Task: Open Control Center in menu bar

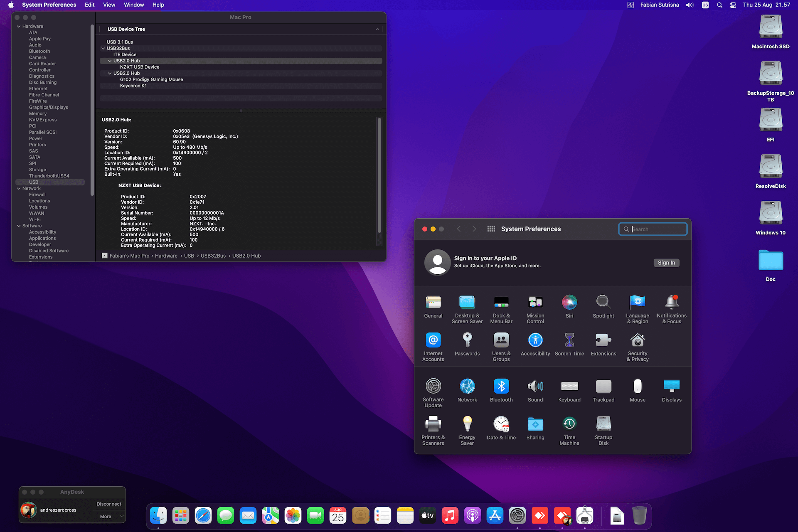Action: click(x=733, y=5)
